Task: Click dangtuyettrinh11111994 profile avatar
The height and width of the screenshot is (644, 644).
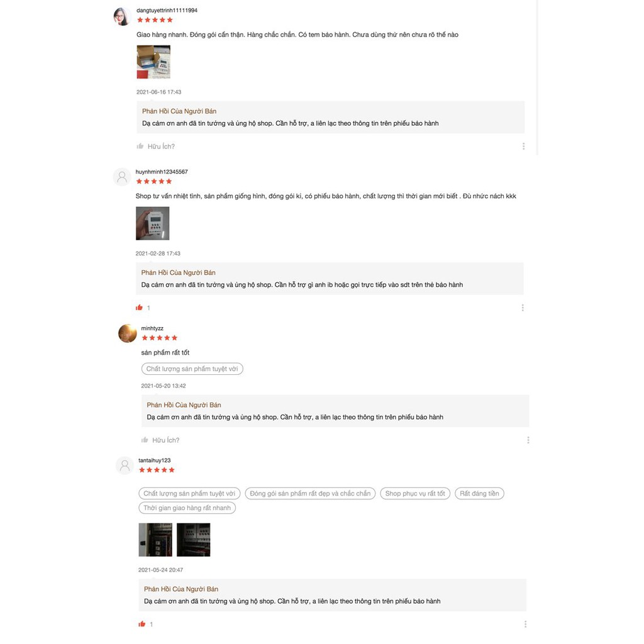Action: 122,16
